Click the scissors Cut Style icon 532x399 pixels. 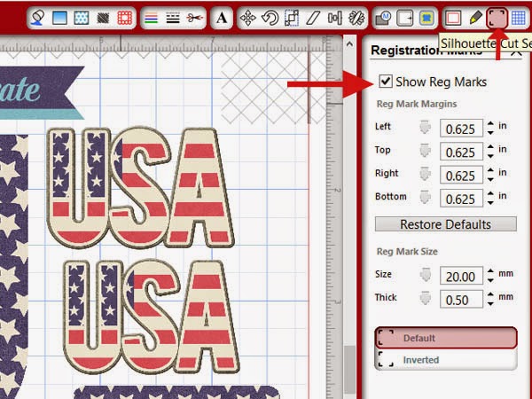click(195, 18)
